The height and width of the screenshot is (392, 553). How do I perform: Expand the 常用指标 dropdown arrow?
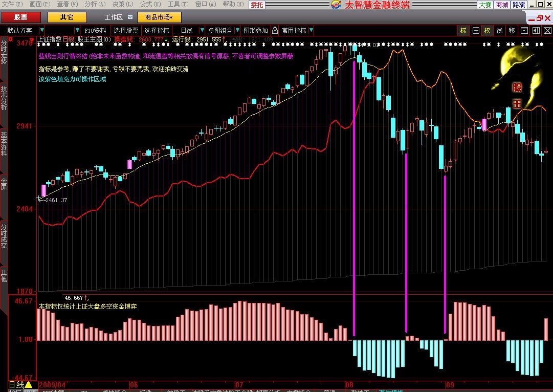(x=311, y=30)
